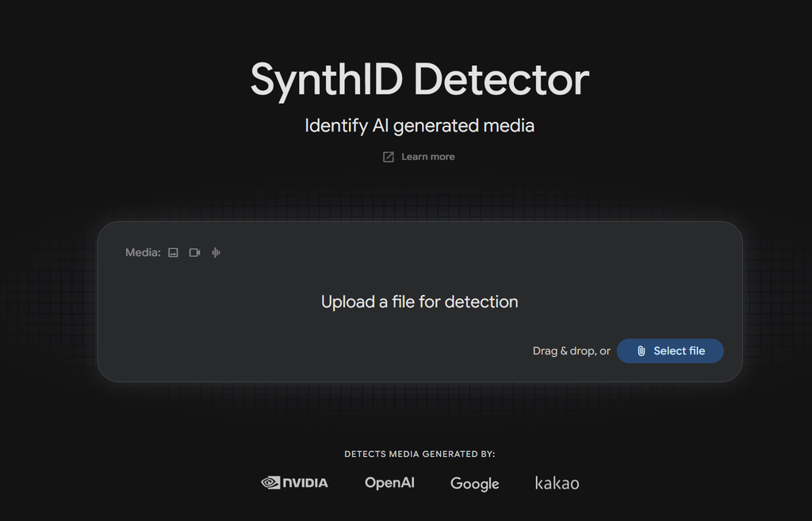
Task: Click the SynthID Detector heading
Action: point(419,80)
